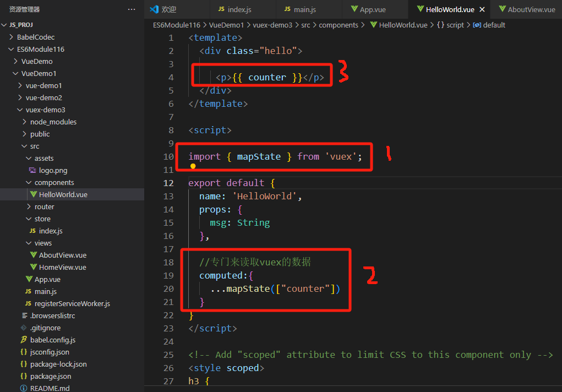Click the VS Code logo on Welcome tab
The width and height of the screenshot is (562, 392).
point(154,9)
